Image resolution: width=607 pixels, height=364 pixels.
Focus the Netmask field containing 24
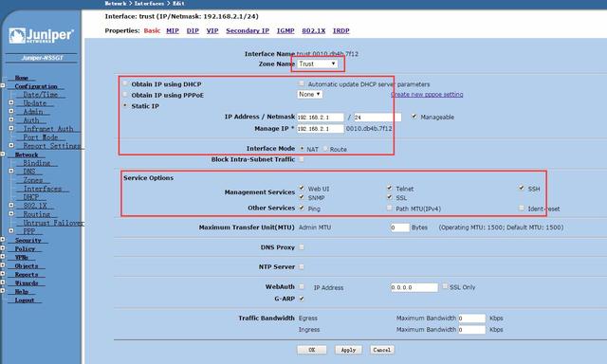pyautogui.click(x=377, y=118)
